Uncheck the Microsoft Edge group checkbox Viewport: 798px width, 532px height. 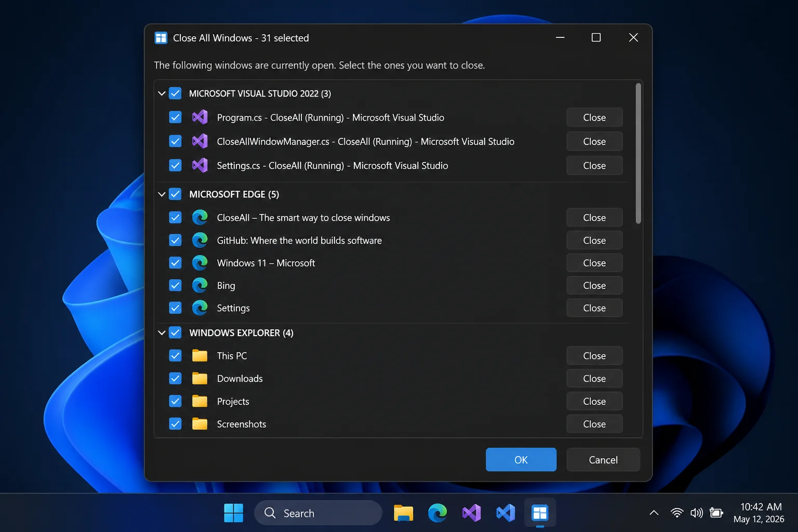pyautogui.click(x=176, y=194)
